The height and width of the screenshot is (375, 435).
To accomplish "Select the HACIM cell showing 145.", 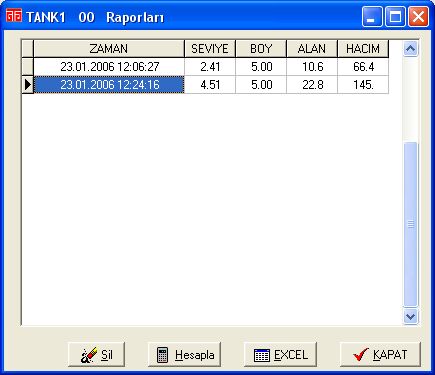I will tap(363, 85).
